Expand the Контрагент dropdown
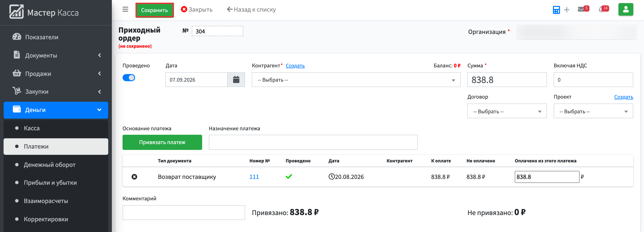Image resolution: width=644 pixels, height=232 pixels. 356,80
